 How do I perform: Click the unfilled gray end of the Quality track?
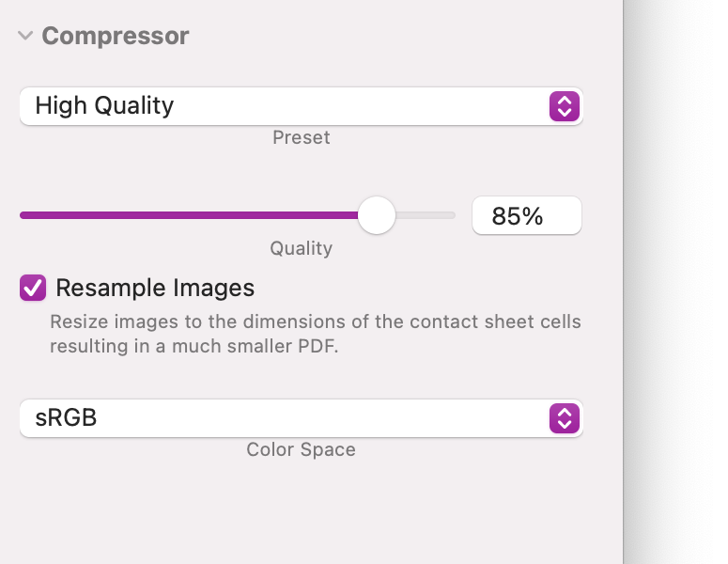click(427, 215)
